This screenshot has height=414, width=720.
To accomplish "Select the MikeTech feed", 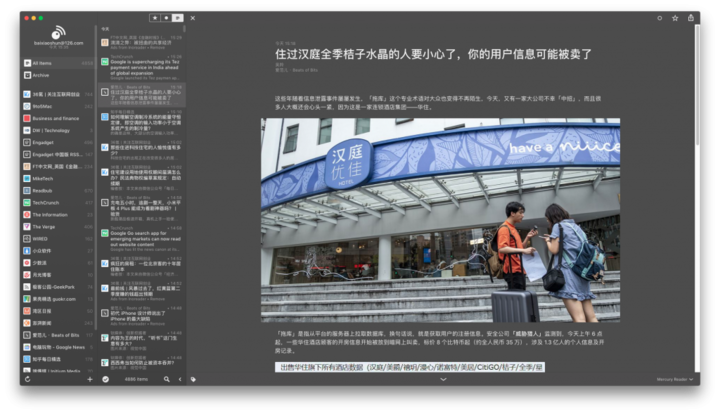I will pyautogui.click(x=59, y=179).
